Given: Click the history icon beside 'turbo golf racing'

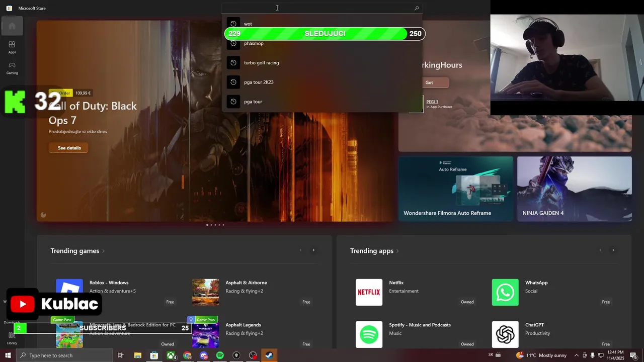Looking at the screenshot, I should pos(233,63).
